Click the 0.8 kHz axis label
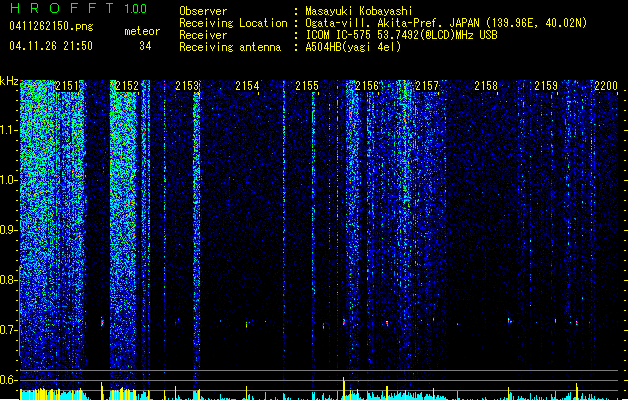Viewport: 629px width, 400px height. pyautogui.click(x=9, y=280)
